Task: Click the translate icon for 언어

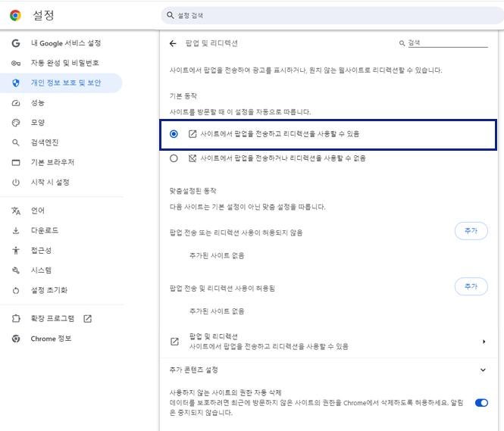Action: pyautogui.click(x=16, y=211)
